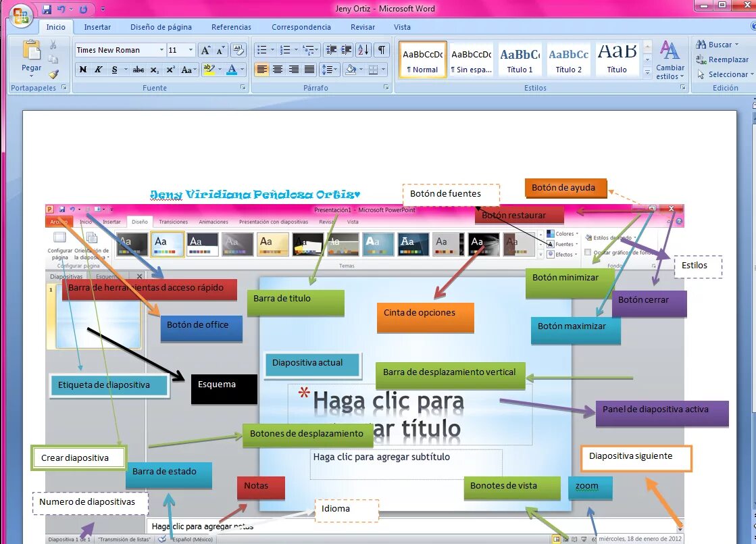
Task: Apply the Título 1 style
Action: [x=520, y=59]
